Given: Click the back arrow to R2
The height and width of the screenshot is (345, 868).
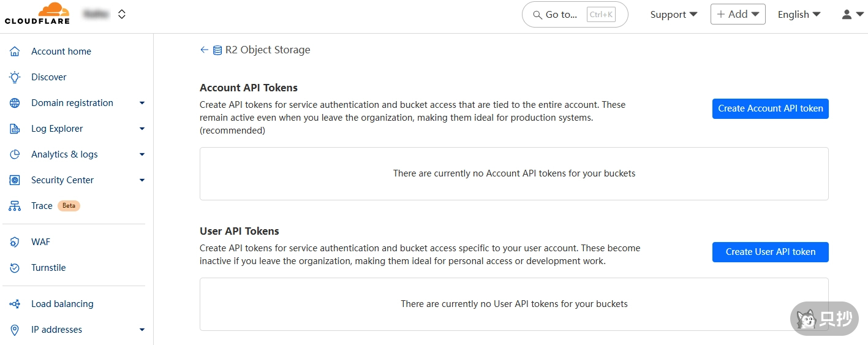Looking at the screenshot, I should point(205,50).
